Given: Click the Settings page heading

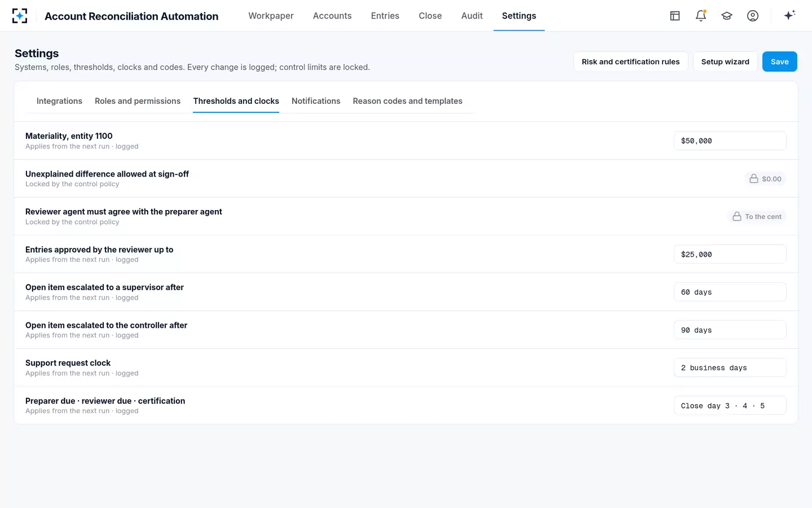Looking at the screenshot, I should pos(37,54).
